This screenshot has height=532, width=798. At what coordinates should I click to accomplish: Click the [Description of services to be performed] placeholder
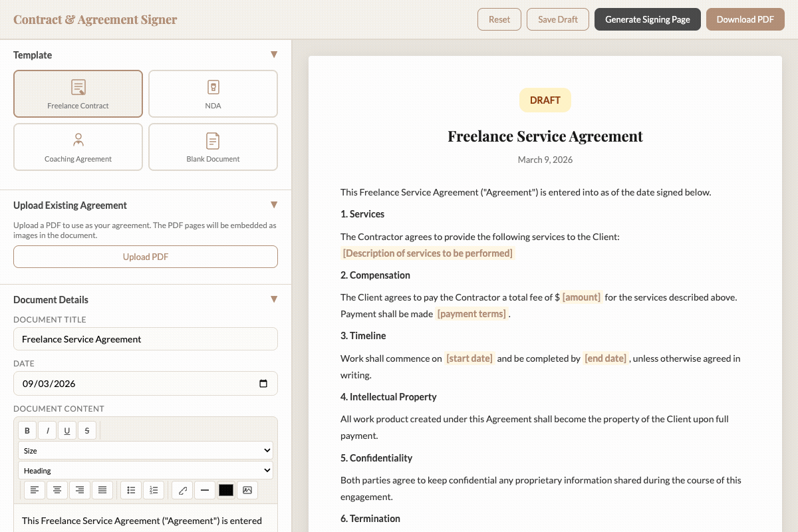click(x=428, y=253)
